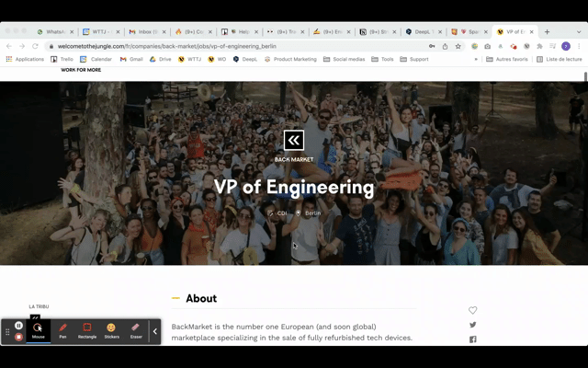Activate the Mouse pointer tool

tap(38, 330)
